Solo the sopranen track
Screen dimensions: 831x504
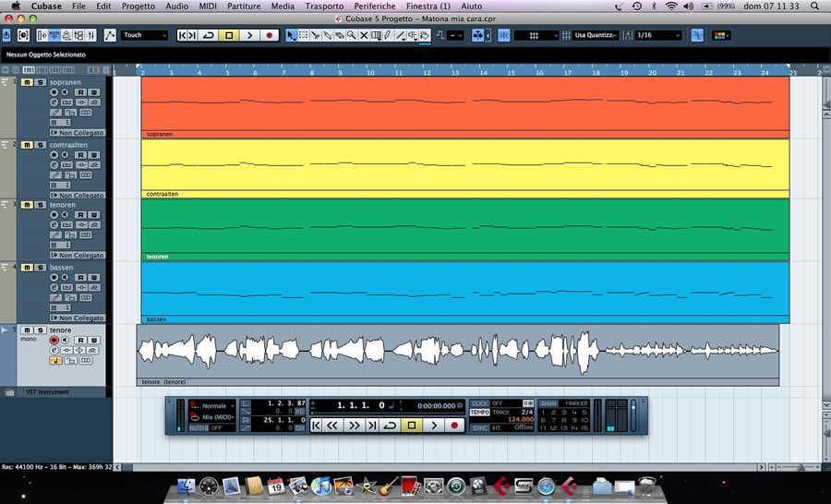(41, 82)
